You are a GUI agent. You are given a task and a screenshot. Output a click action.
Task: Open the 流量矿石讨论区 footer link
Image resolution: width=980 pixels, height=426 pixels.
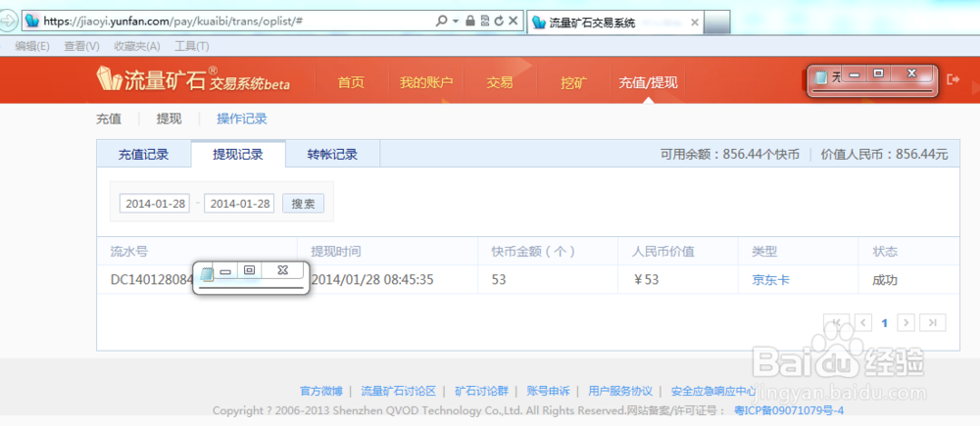(398, 392)
